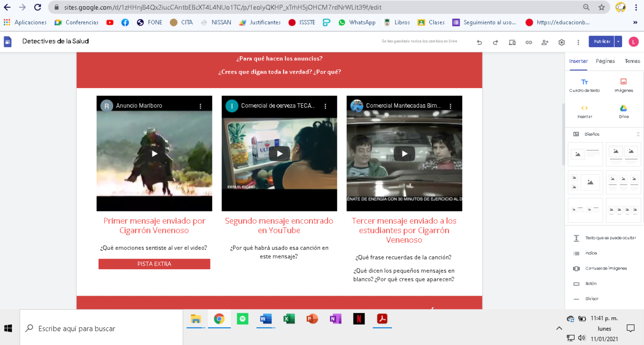Insert a Cuadro de texto
The height and width of the screenshot is (345, 644).
click(584, 85)
